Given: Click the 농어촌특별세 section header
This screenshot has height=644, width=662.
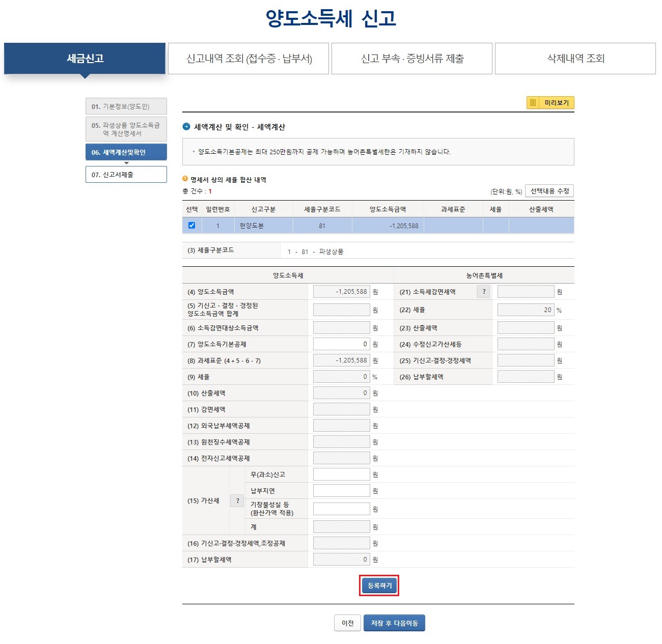Looking at the screenshot, I should (484, 275).
